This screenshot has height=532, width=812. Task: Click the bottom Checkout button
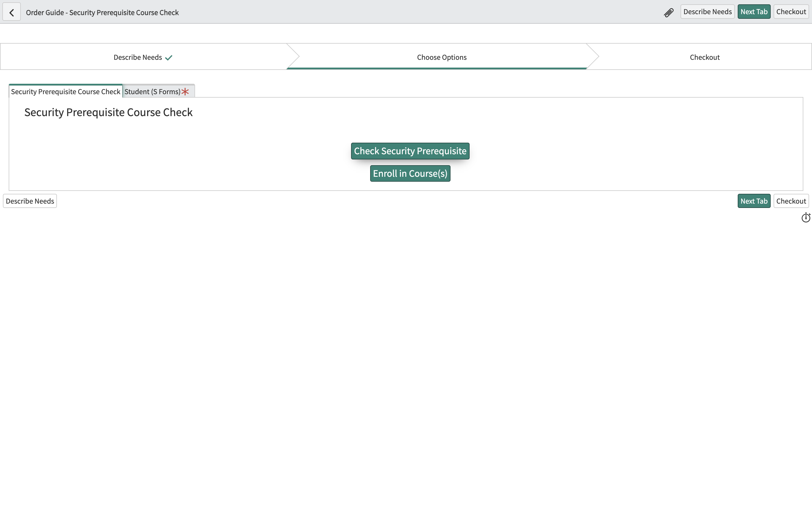pos(791,201)
